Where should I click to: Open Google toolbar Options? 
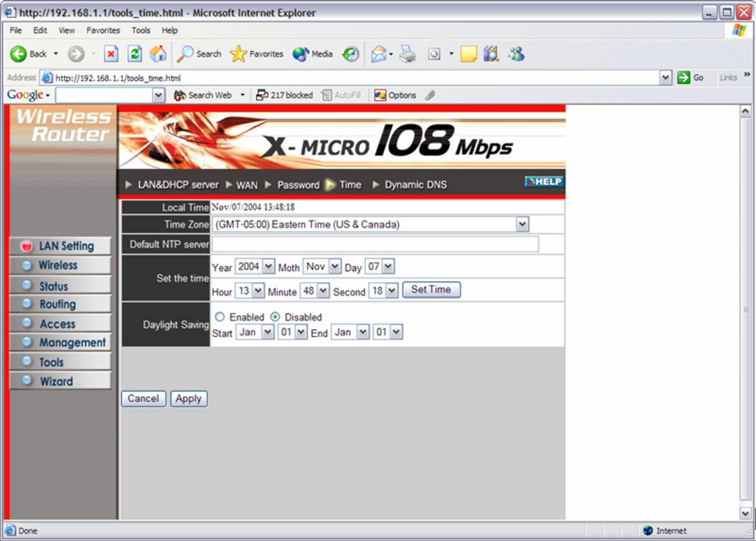(395, 96)
